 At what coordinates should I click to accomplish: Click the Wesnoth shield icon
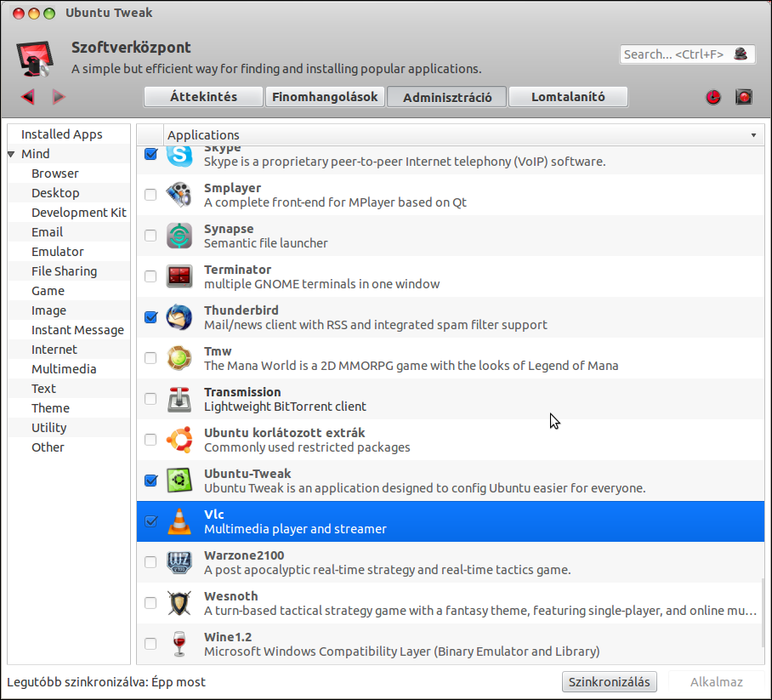[x=179, y=603]
